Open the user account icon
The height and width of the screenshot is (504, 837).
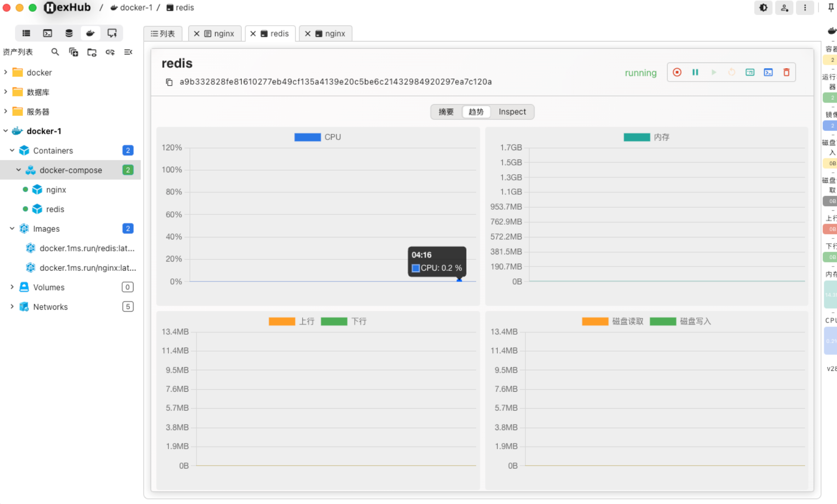point(784,8)
